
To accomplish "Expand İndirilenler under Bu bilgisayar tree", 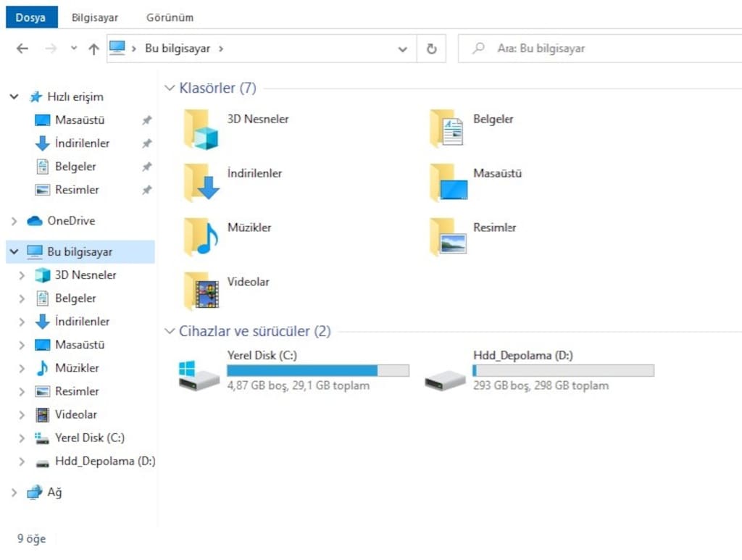I will 22,322.
